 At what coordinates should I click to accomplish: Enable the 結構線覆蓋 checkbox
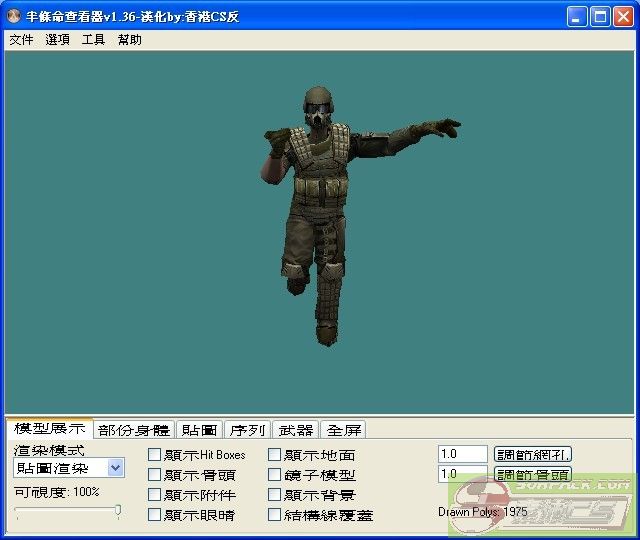[x=275, y=515]
